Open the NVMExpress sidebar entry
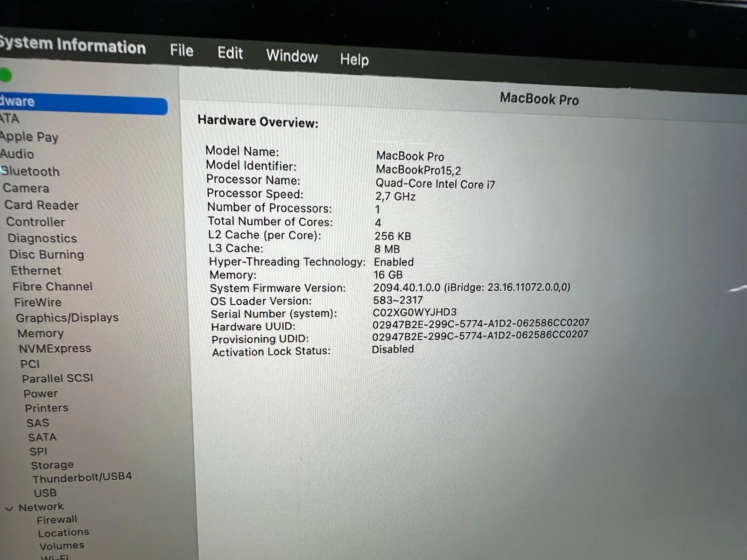Viewport: 747px width, 560px height. click(x=55, y=349)
